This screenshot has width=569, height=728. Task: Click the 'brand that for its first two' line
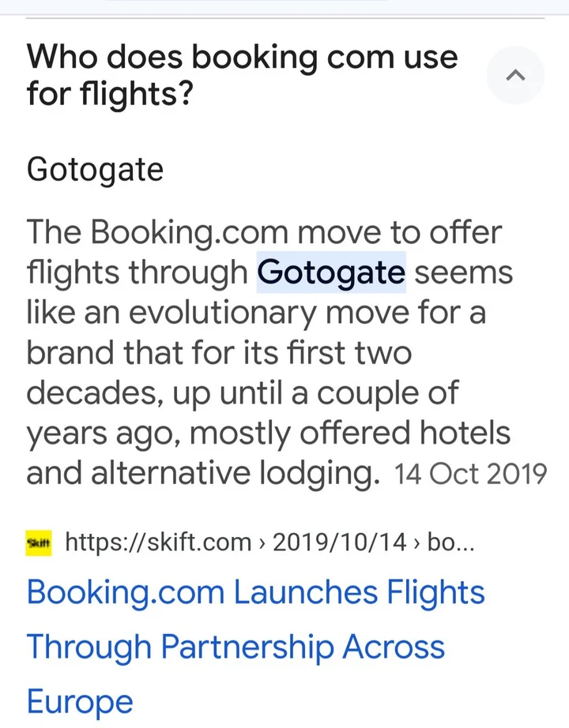point(219,352)
